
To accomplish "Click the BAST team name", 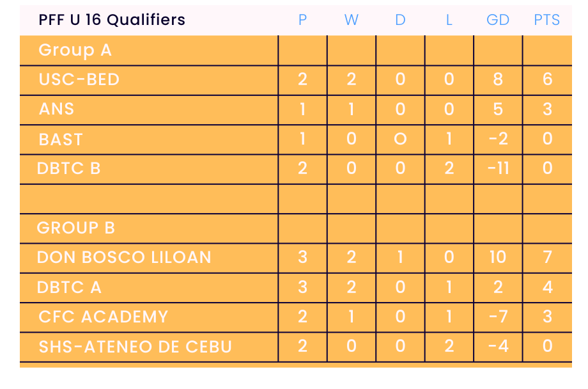I will point(61,139).
